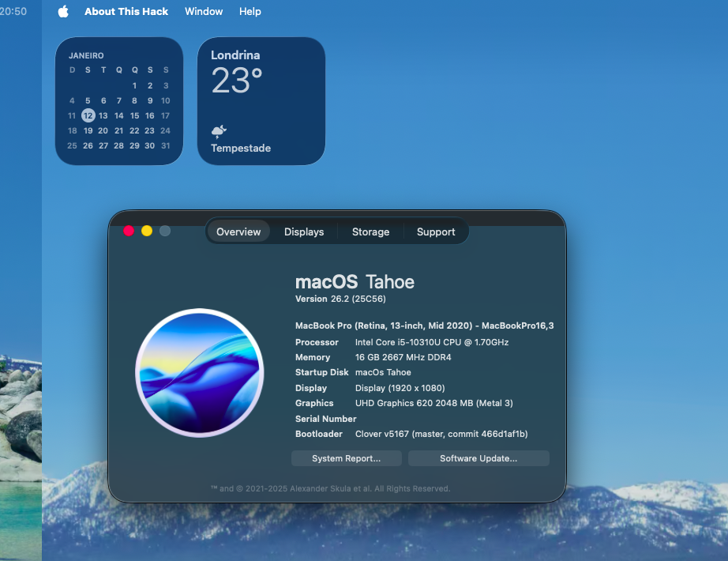Image resolution: width=728 pixels, height=561 pixels.
Task: Open the Apple menu
Action: coord(64,11)
